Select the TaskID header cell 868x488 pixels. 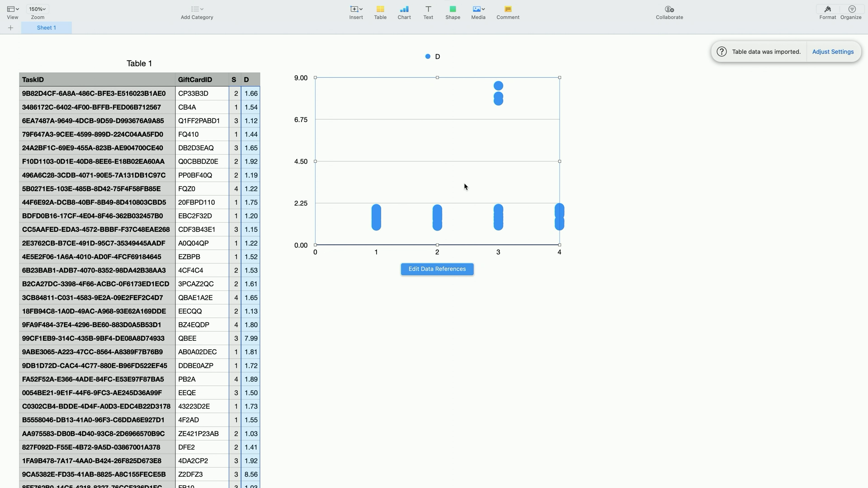click(x=97, y=80)
